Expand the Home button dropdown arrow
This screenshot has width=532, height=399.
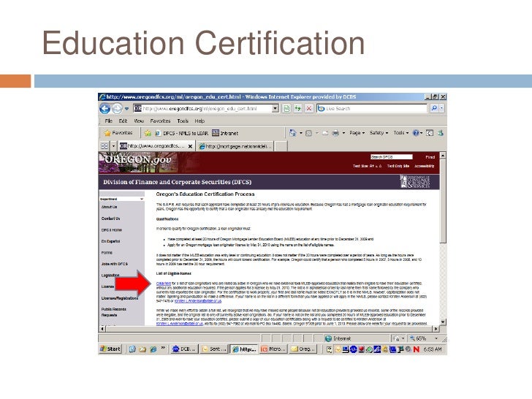click(x=300, y=133)
